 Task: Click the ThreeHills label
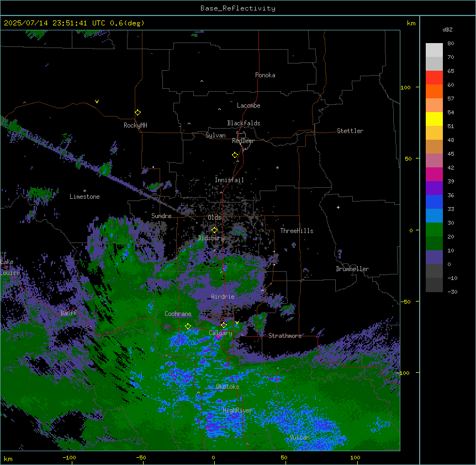(297, 231)
